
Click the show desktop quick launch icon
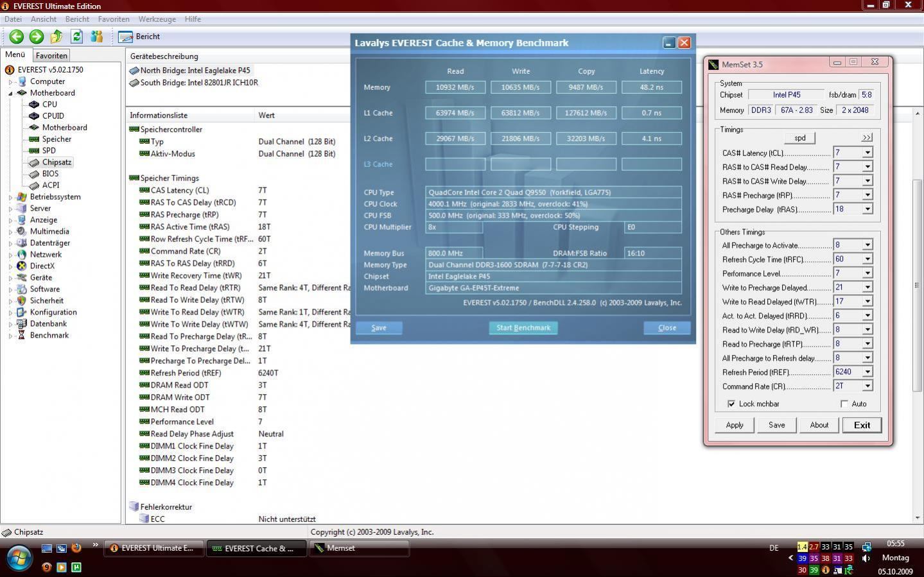(47, 547)
